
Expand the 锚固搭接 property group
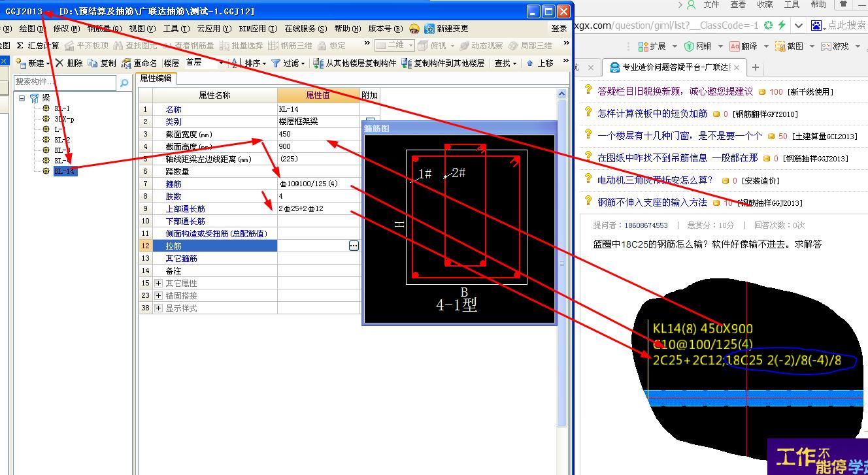(x=158, y=296)
